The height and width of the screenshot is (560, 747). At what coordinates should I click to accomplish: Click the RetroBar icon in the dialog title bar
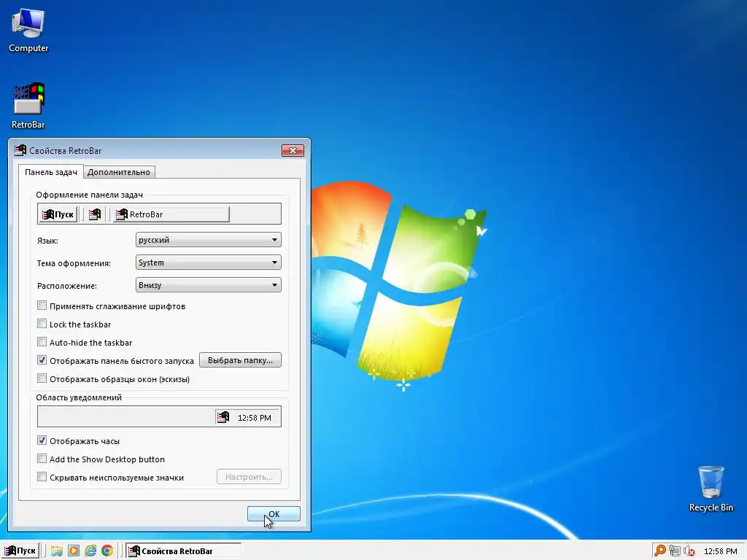[20, 150]
